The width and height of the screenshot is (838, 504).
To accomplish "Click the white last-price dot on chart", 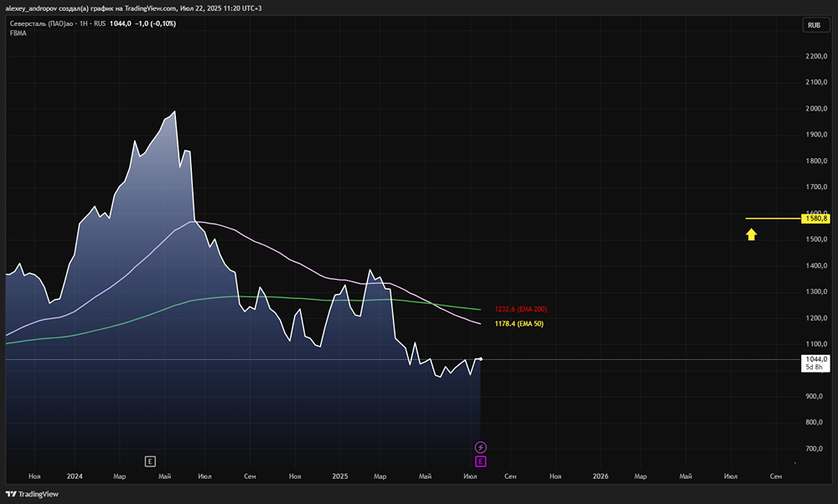I will pyautogui.click(x=480, y=359).
